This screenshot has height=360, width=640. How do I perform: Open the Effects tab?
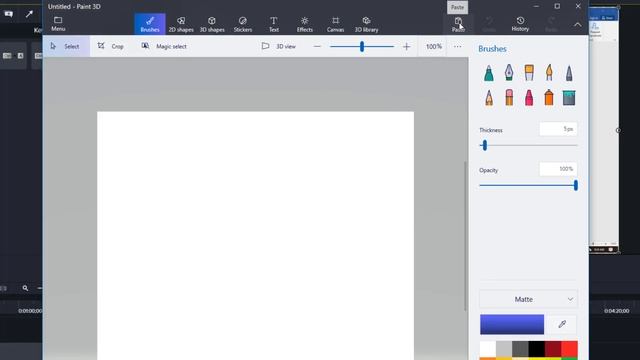pos(304,24)
